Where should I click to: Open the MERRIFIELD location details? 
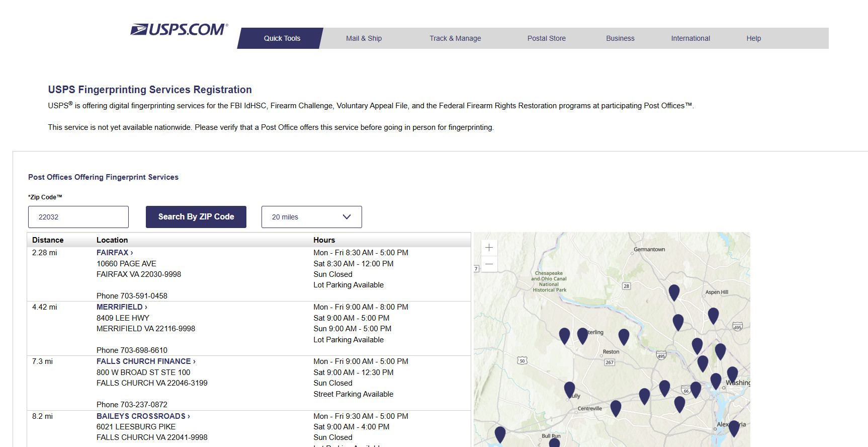coord(121,307)
